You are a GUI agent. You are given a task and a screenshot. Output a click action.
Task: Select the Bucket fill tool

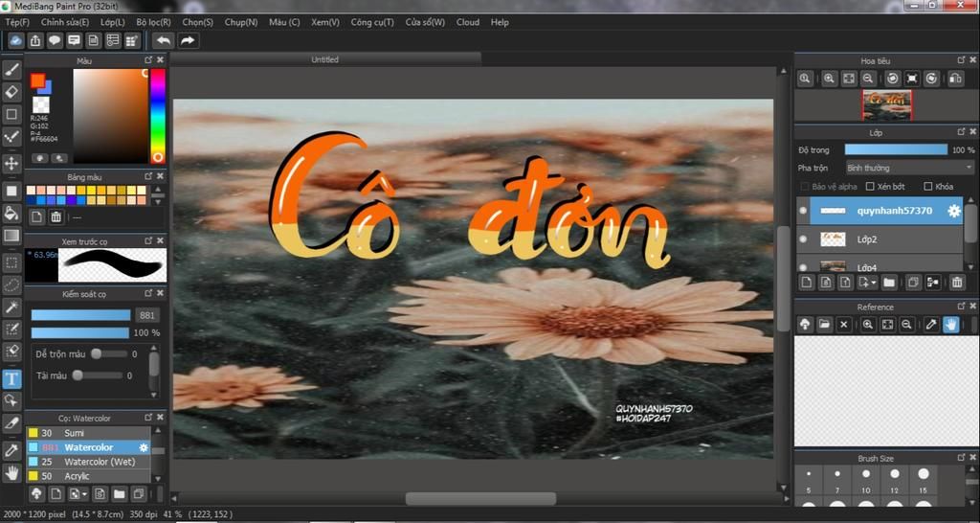[x=11, y=213]
